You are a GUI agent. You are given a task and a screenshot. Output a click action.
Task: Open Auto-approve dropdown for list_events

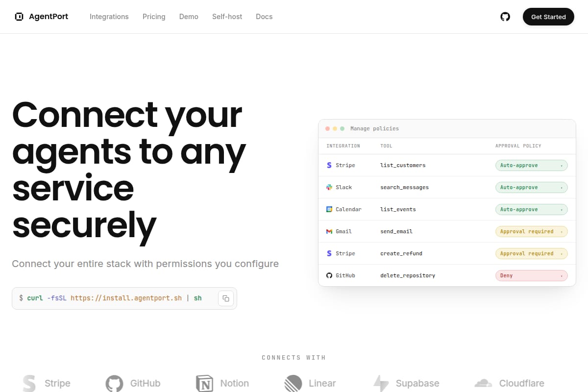pyautogui.click(x=532, y=209)
